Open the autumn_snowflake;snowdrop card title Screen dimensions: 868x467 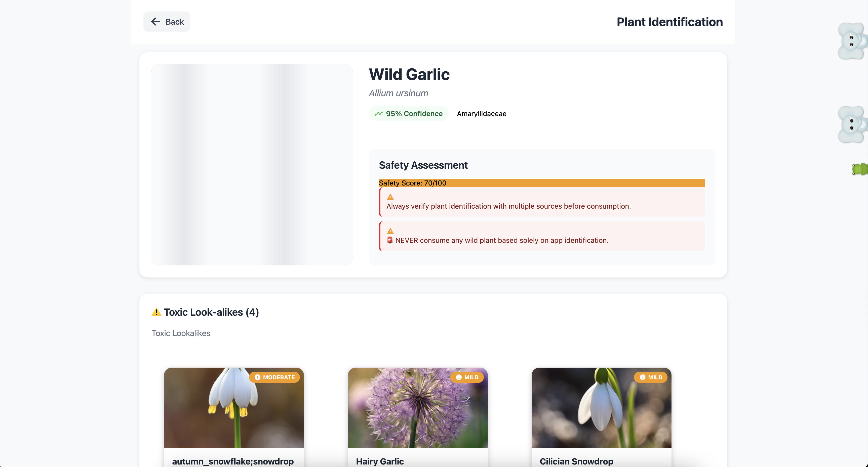(233, 461)
